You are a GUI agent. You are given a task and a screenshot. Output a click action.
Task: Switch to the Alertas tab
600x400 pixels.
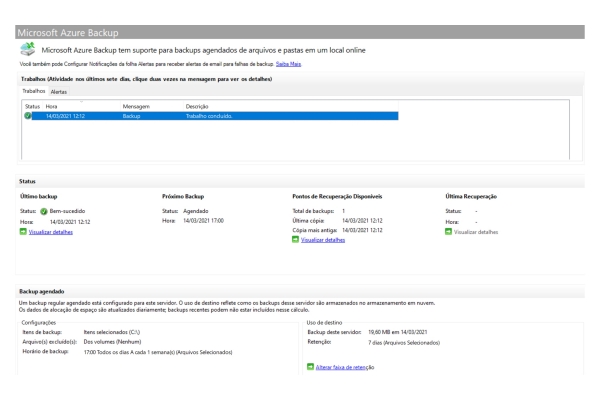59,92
